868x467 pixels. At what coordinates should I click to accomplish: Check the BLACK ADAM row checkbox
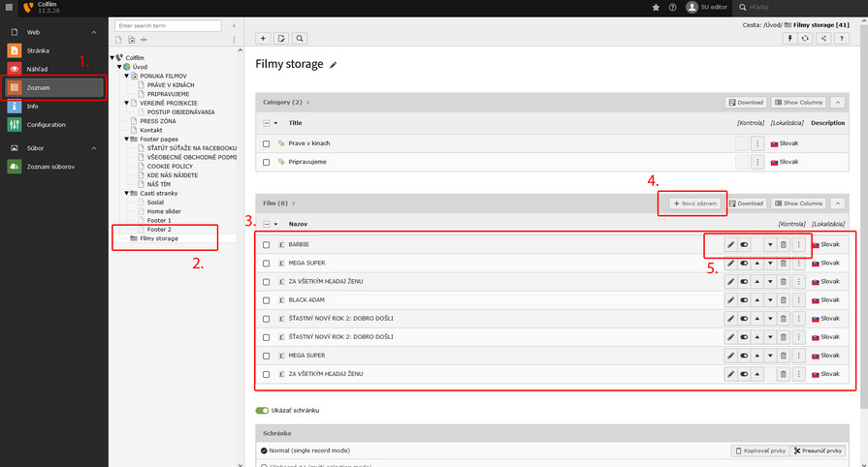pyautogui.click(x=267, y=300)
